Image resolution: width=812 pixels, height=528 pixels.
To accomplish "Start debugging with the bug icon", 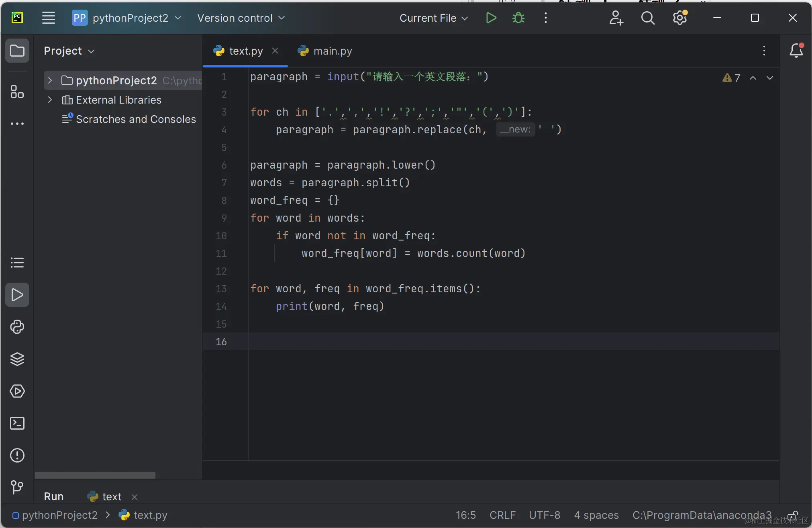I will (518, 18).
